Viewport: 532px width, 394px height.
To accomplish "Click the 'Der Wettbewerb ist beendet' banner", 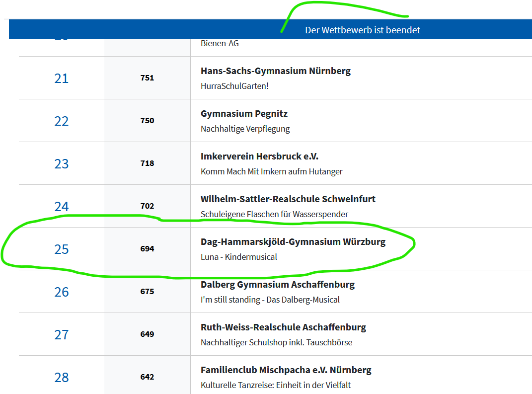I will click(x=362, y=30).
